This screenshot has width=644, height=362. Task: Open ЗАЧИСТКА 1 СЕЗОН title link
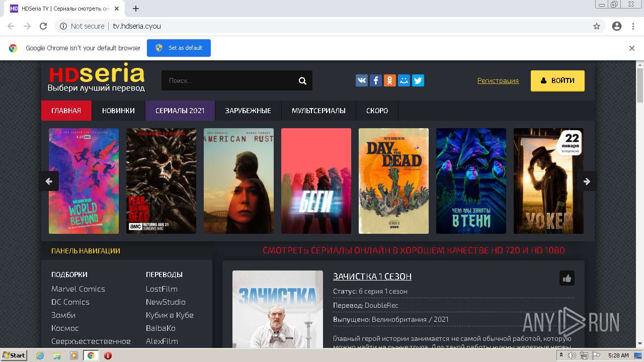pos(372,277)
